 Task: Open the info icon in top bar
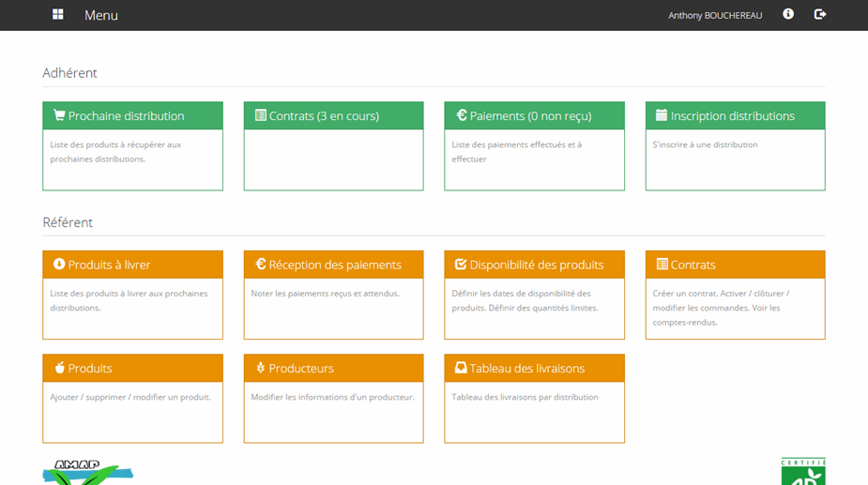788,14
